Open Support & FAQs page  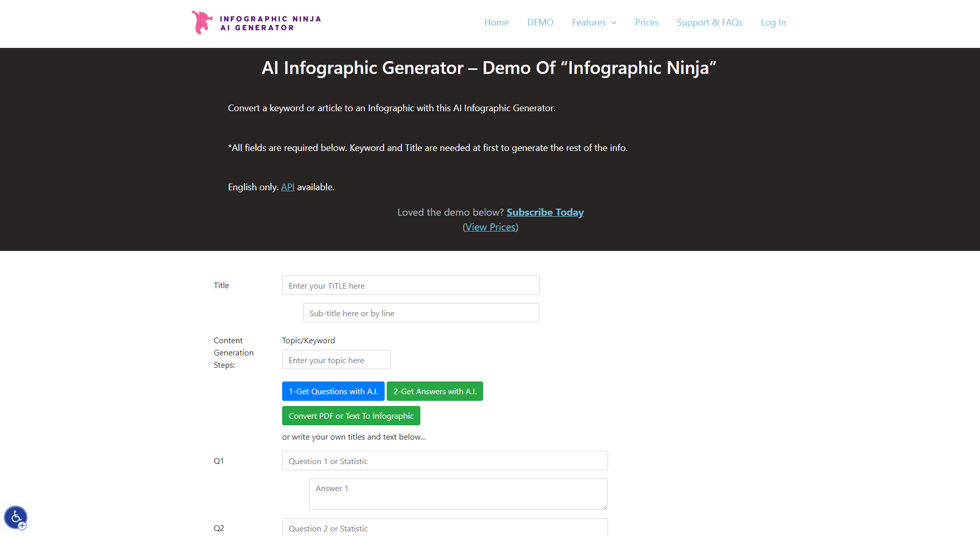click(709, 22)
